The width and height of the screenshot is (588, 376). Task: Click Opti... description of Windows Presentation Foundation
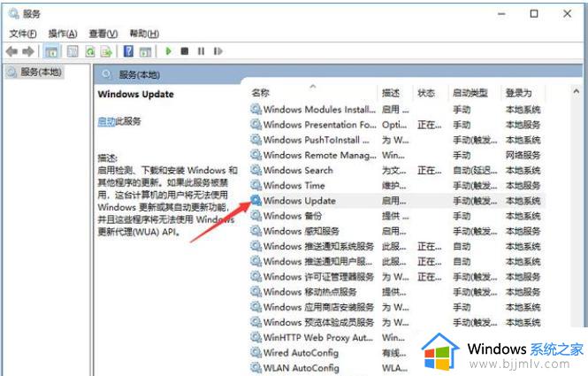[x=394, y=125]
